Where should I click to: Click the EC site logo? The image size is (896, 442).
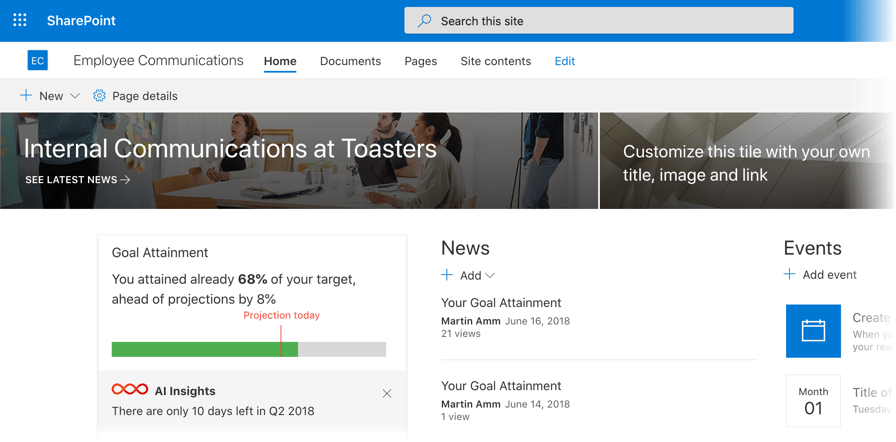point(38,61)
